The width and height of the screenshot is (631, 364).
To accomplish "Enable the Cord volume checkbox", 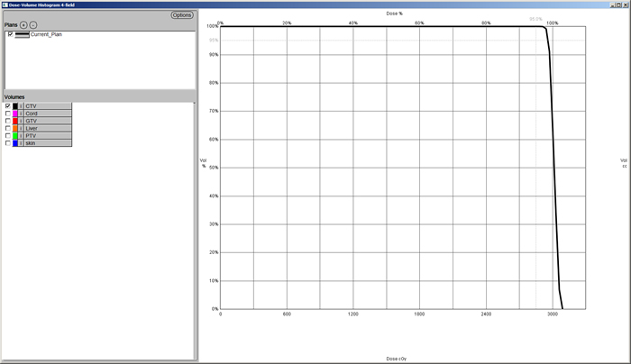I will 8,114.
